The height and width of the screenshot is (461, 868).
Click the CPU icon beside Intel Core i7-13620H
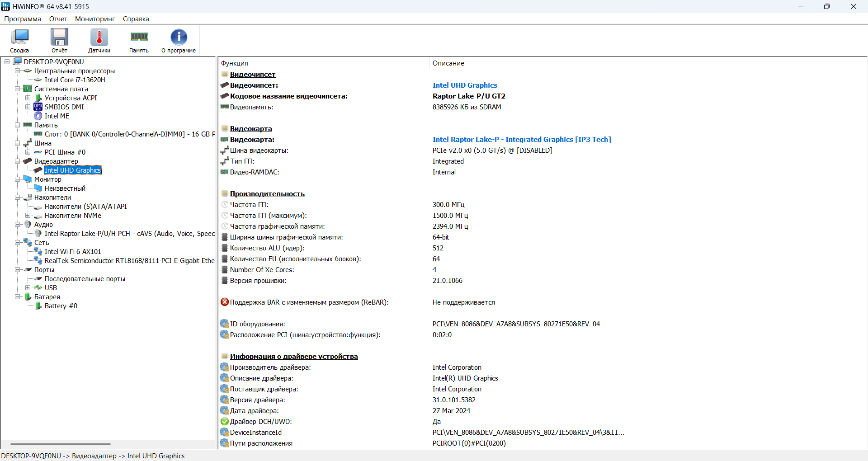point(38,80)
